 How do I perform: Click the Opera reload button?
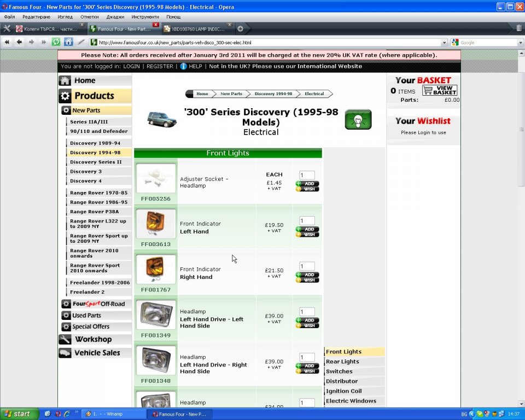pos(56,42)
